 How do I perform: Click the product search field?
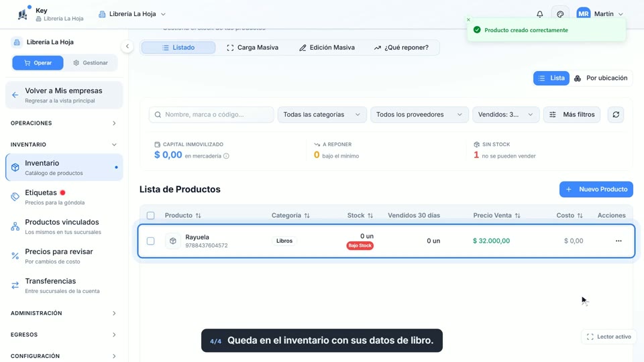click(211, 115)
